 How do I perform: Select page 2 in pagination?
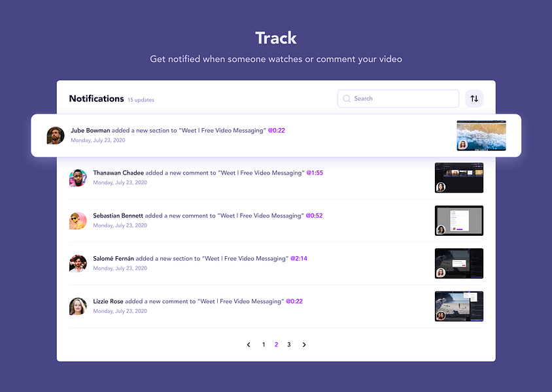(x=277, y=344)
